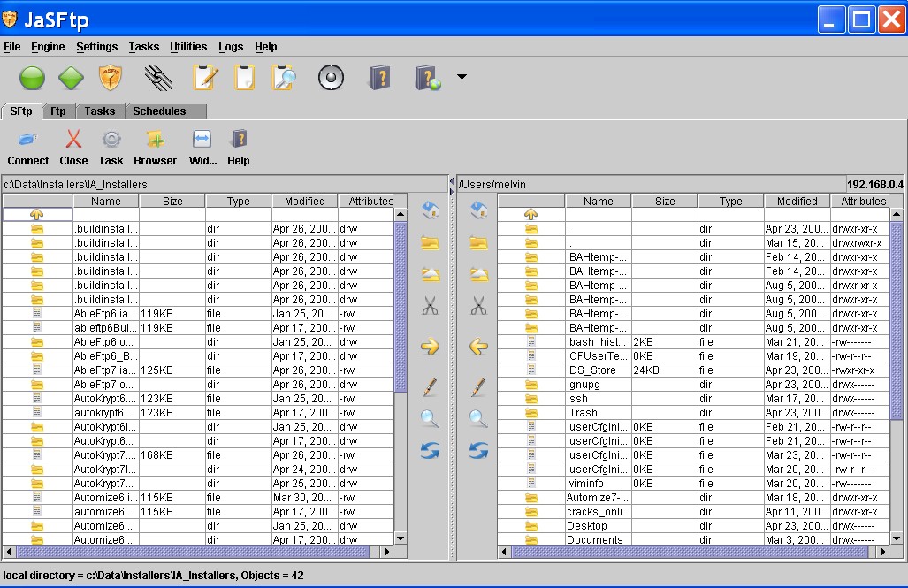Sort remote list by Modified column

click(797, 201)
